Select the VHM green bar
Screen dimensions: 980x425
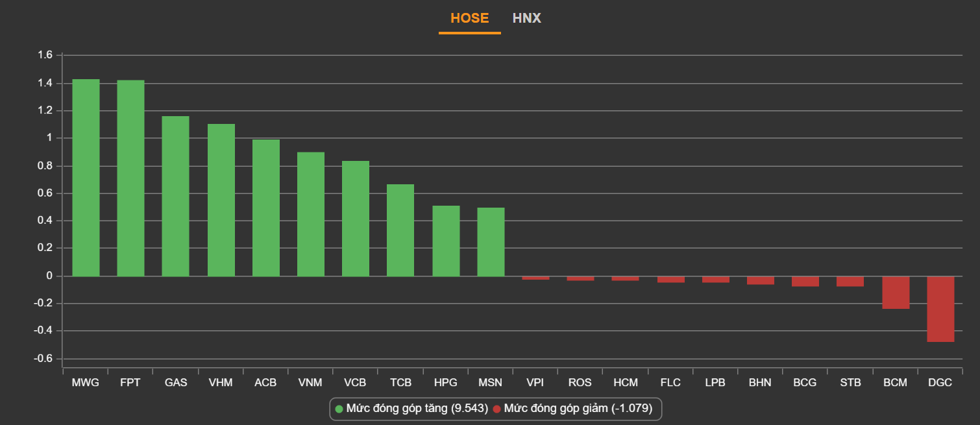[x=221, y=200]
